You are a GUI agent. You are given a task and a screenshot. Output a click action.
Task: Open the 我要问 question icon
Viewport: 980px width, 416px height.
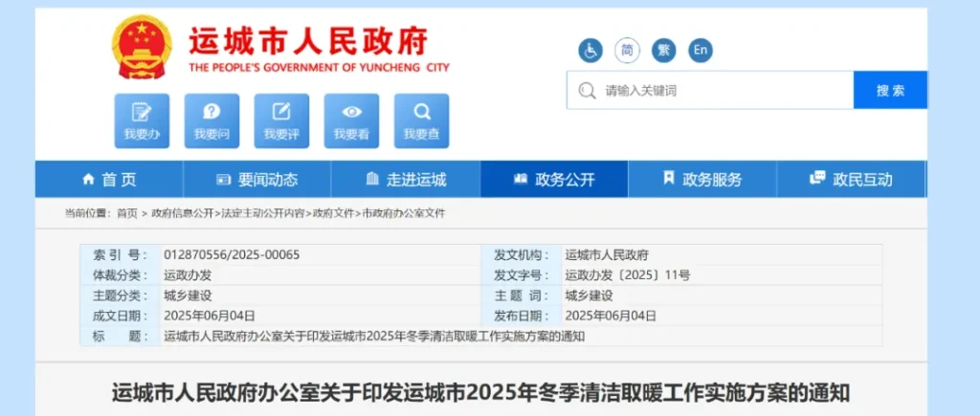pos(212,120)
